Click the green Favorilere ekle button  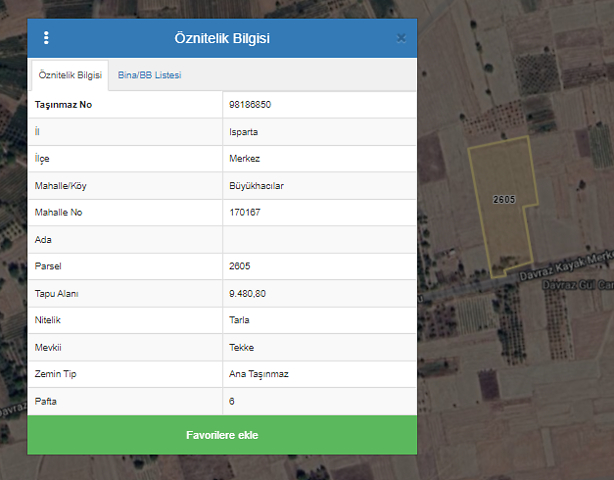coord(222,436)
